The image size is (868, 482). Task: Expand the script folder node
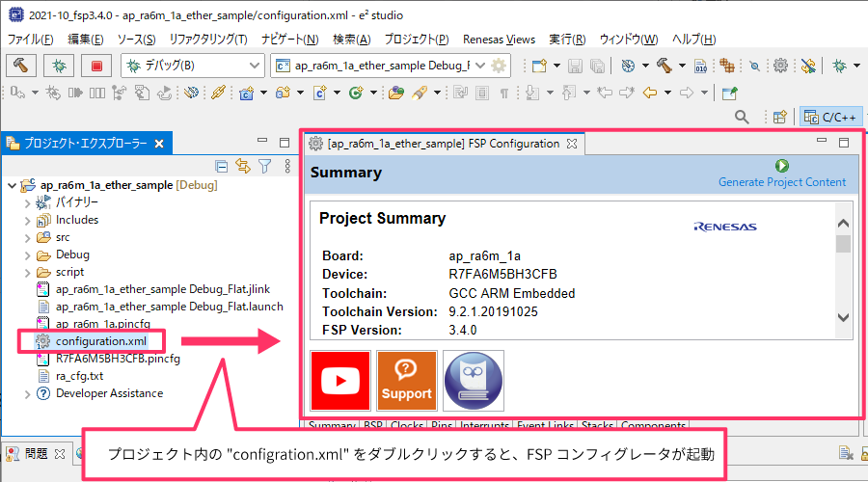point(27,273)
